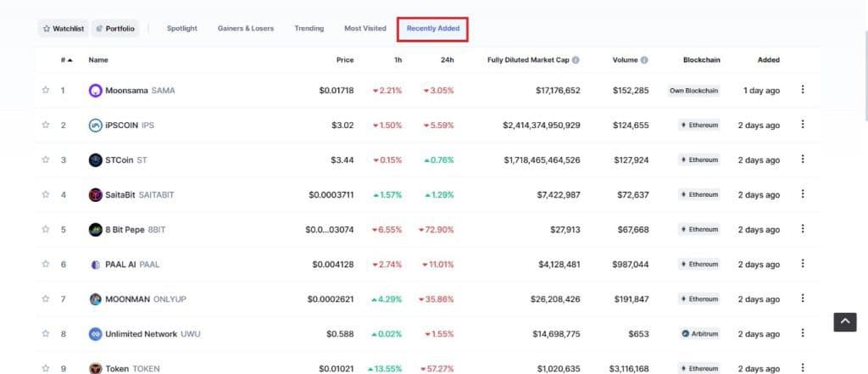The image size is (868, 374).
Task: Open the Portfolio
Action: click(x=115, y=28)
